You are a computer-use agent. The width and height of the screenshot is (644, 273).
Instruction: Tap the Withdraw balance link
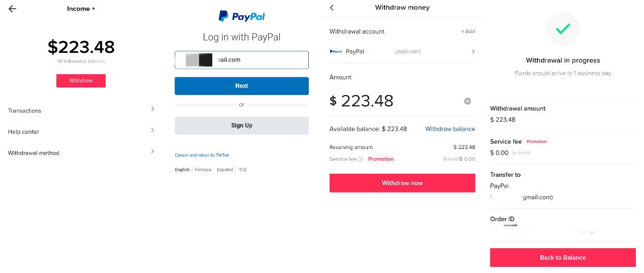[450, 129]
